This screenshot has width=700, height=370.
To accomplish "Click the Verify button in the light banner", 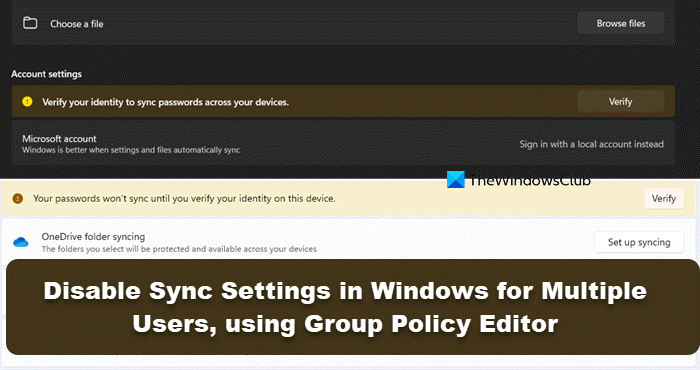I will [663, 198].
